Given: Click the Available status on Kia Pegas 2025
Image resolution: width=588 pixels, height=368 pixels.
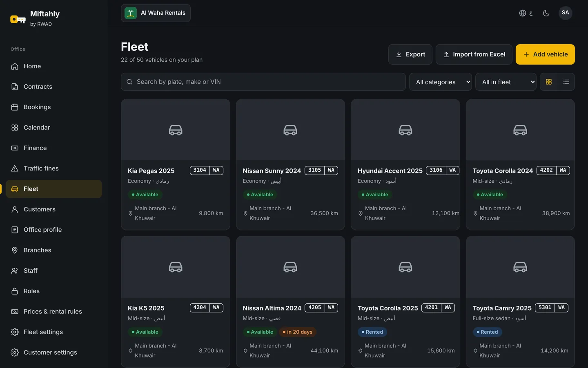Looking at the screenshot, I should 145,195.
